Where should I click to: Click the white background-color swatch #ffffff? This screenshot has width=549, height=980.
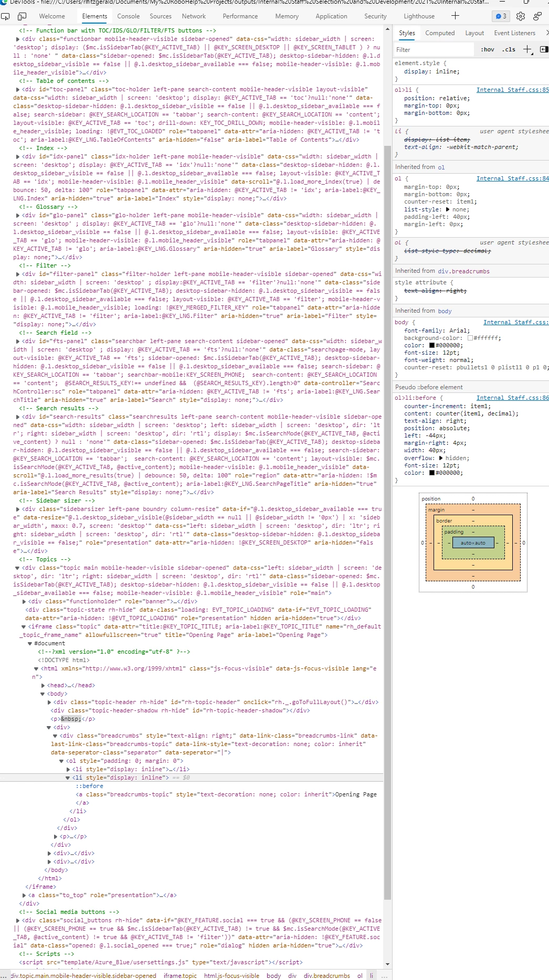coord(470,338)
